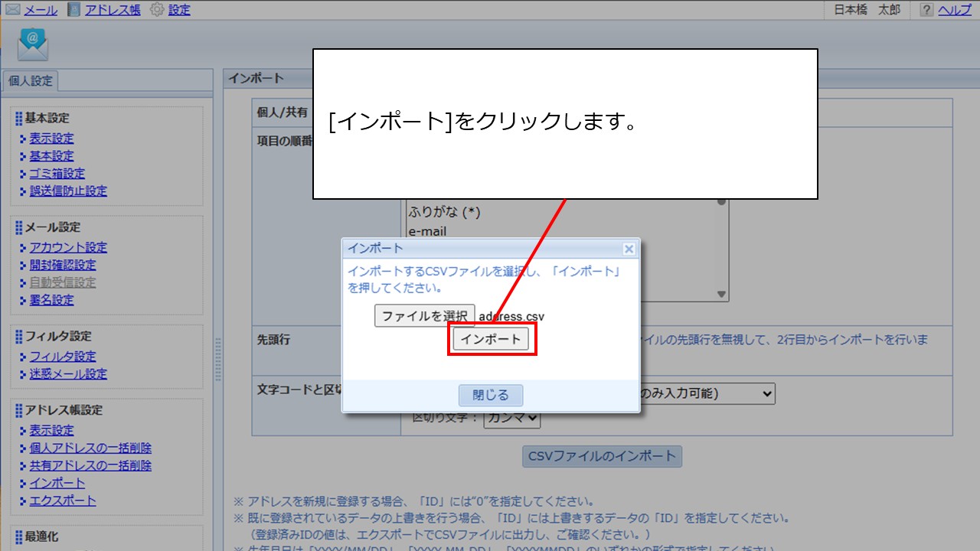Image resolution: width=980 pixels, height=551 pixels.
Task: Click 閉じる to dismiss the dialog
Action: click(x=491, y=395)
